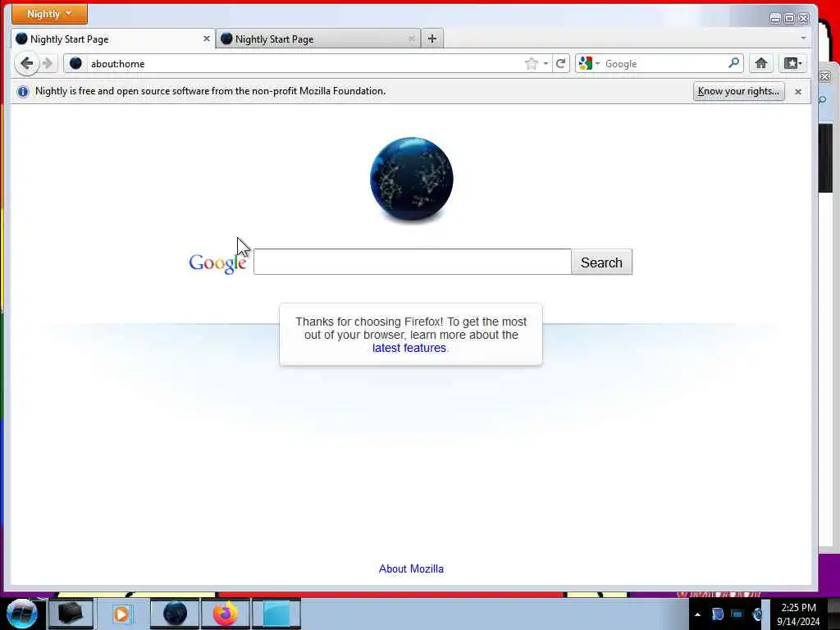Open Firefox from the taskbar
The image size is (840, 630).
point(226,614)
